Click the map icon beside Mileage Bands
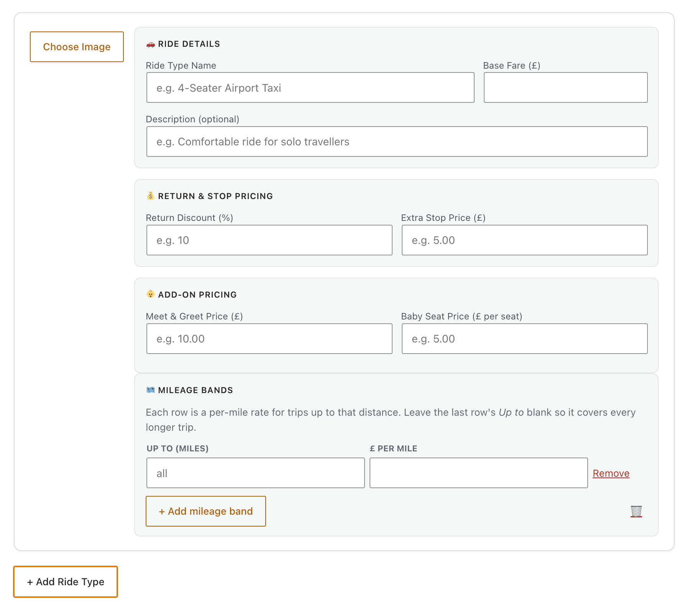 151,390
